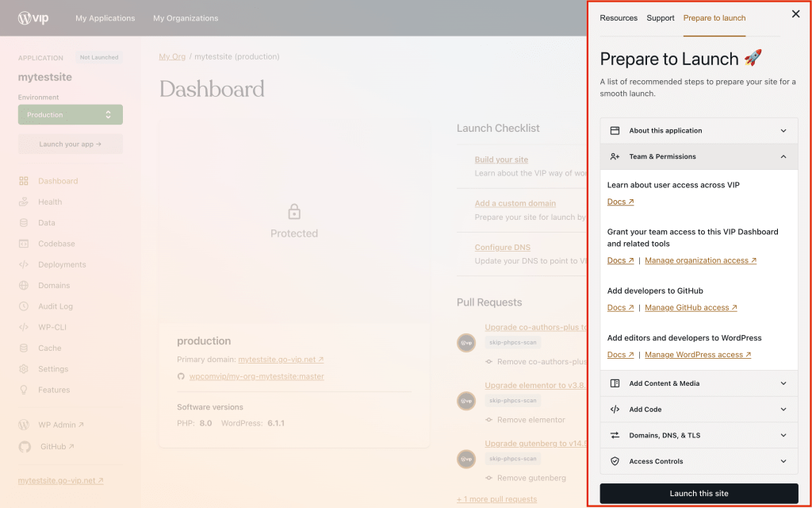Expand the About this application section

point(699,131)
